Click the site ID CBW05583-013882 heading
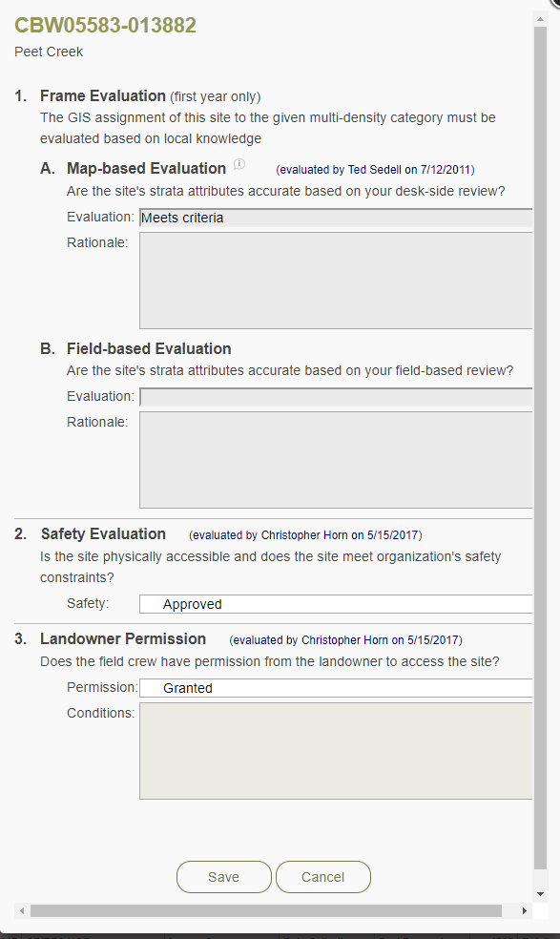560x939 pixels. tap(105, 25)
